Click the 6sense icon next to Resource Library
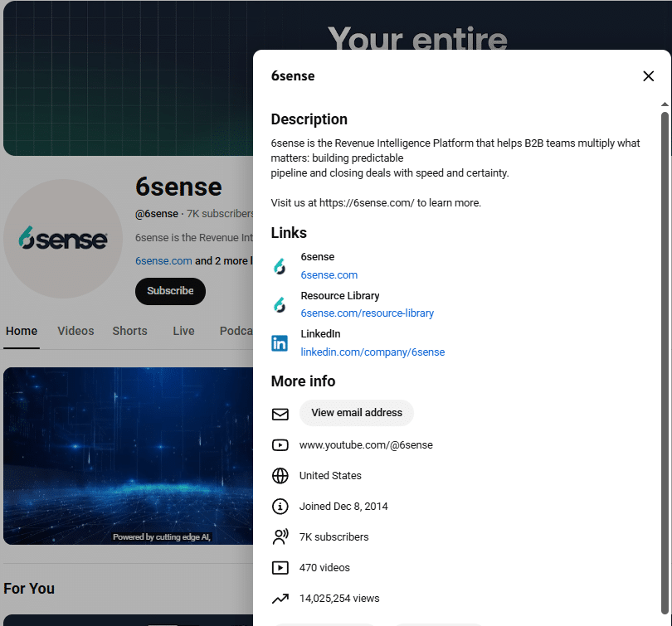 (x=280, y=304)
